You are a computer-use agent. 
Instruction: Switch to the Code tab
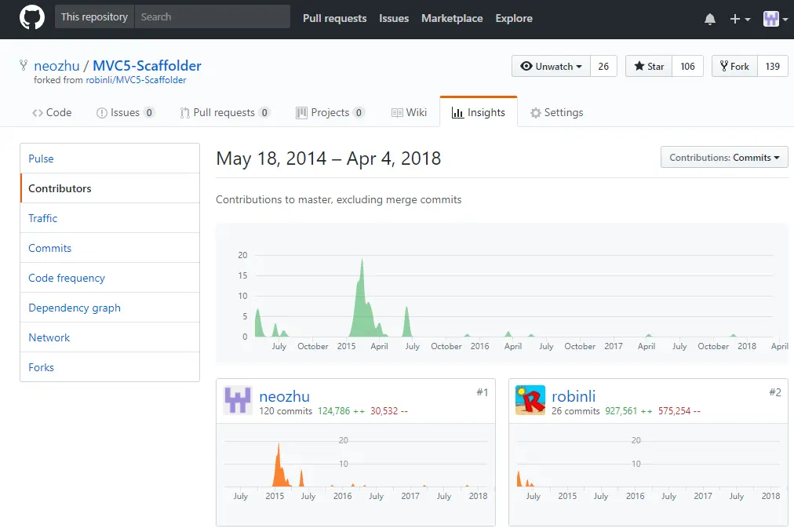pos(52,112)
